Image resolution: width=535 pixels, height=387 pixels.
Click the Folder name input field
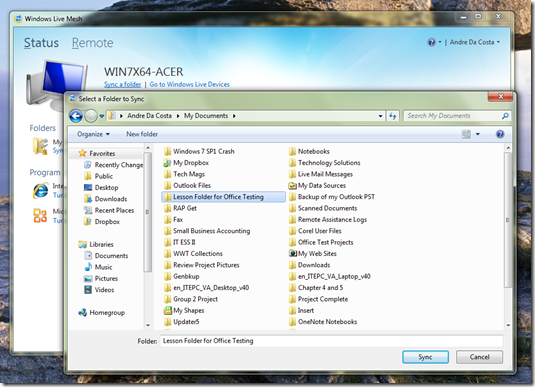pyautogui.click(x=331, y=341)
